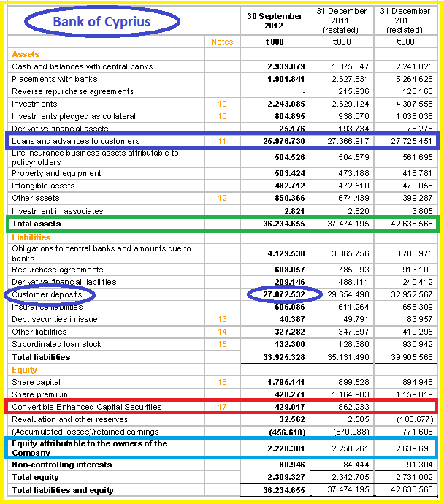The height and width of the screenshot is (504, 444).
Task: Select the '31 December 2011 (restated)' column header
Action: pyautogui.click(x=341, y=20)
